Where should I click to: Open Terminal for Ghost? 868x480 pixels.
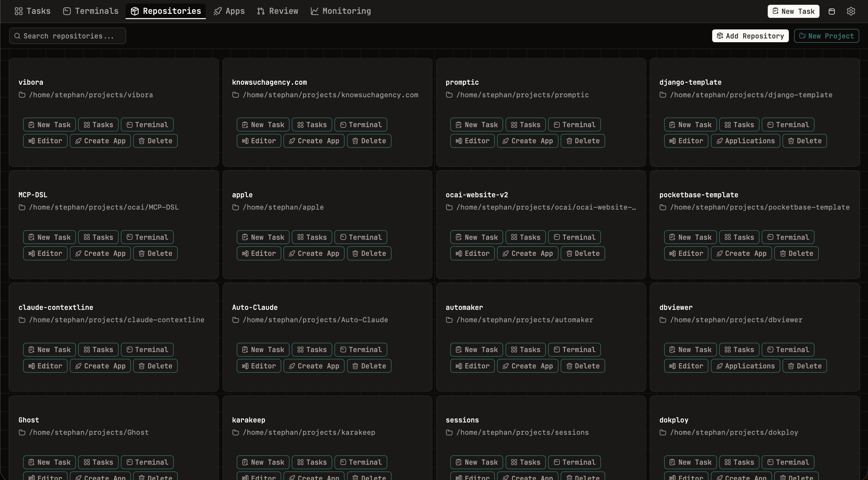[147, 462]
